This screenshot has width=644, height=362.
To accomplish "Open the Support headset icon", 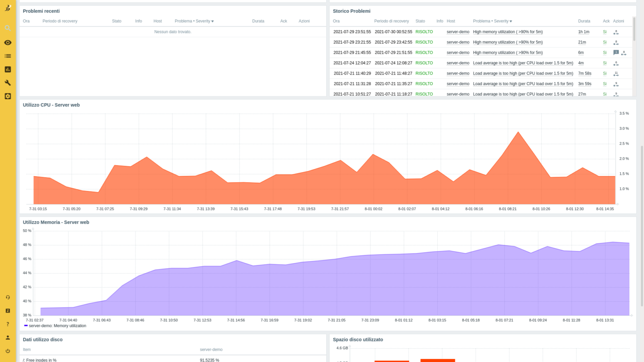I will pos(8,297).
